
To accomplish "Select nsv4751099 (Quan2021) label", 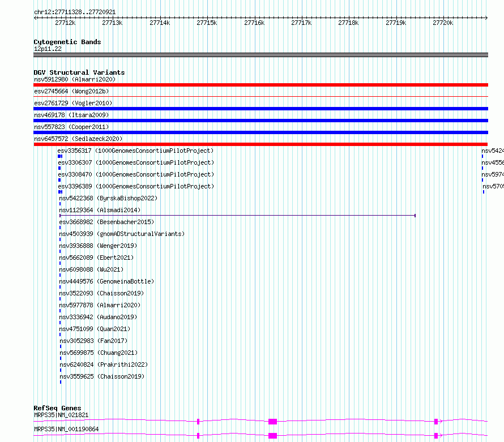I will [x=95, y=329].
